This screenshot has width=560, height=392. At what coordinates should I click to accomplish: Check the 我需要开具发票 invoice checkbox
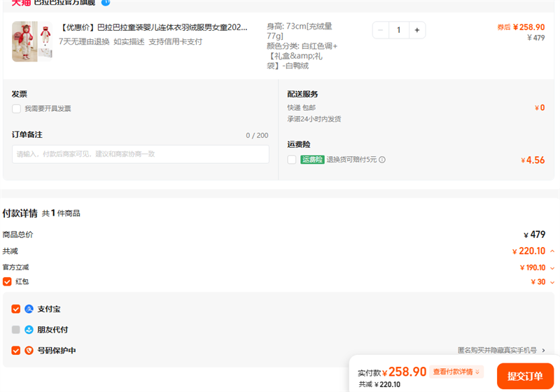click(16, 108)
